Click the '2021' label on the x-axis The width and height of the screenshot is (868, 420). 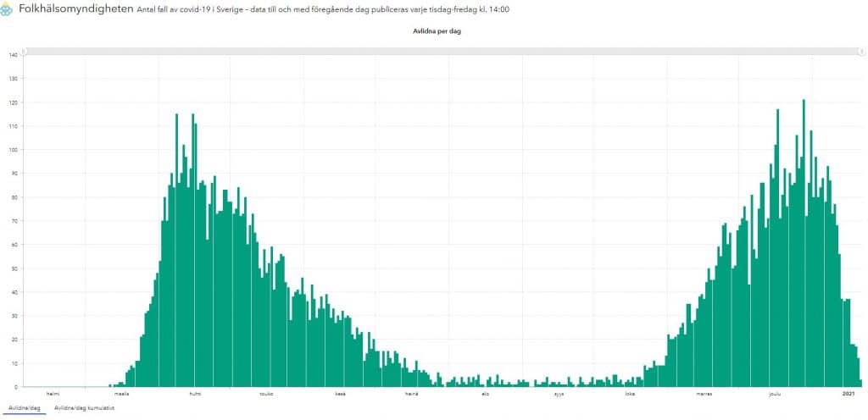point(848,394)
